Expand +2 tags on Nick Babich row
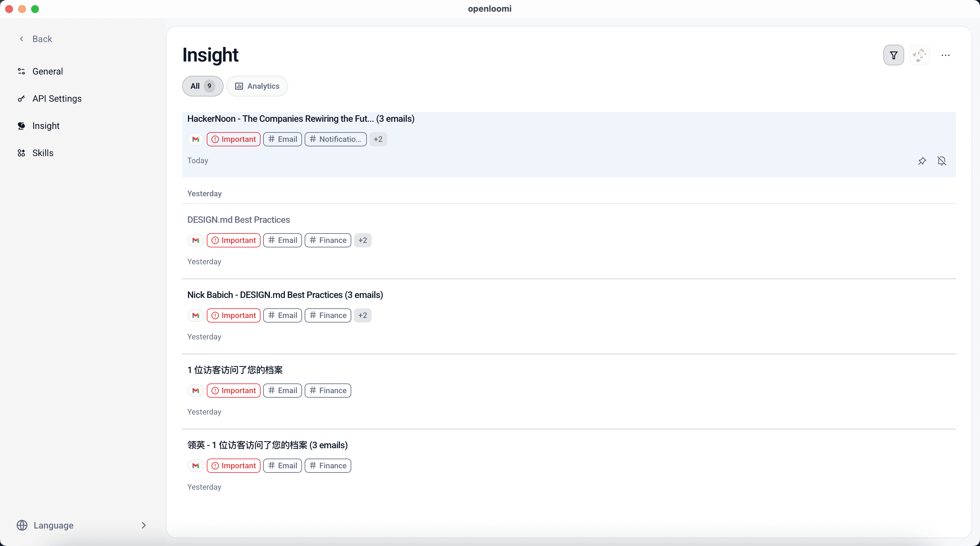Image resolution: width=980 pixels, height=546 pixels. (x=363, y=315)
